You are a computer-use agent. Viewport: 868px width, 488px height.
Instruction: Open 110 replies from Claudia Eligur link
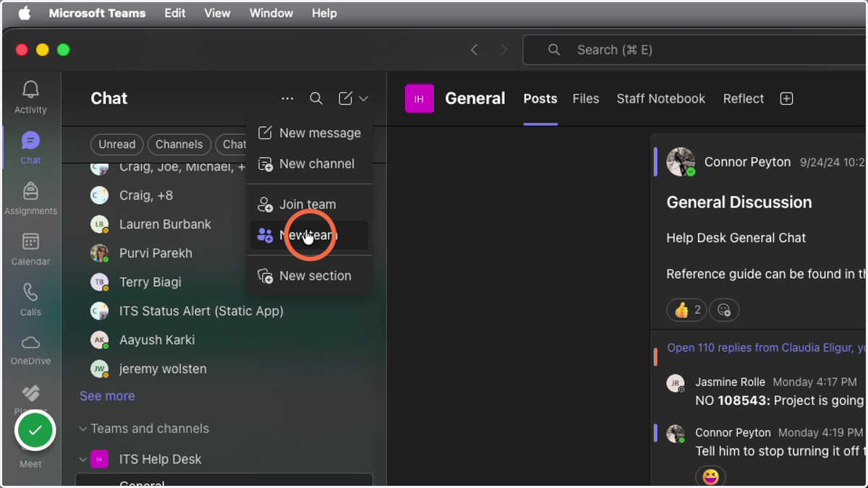pyautogui.click(x=765, y=348)
